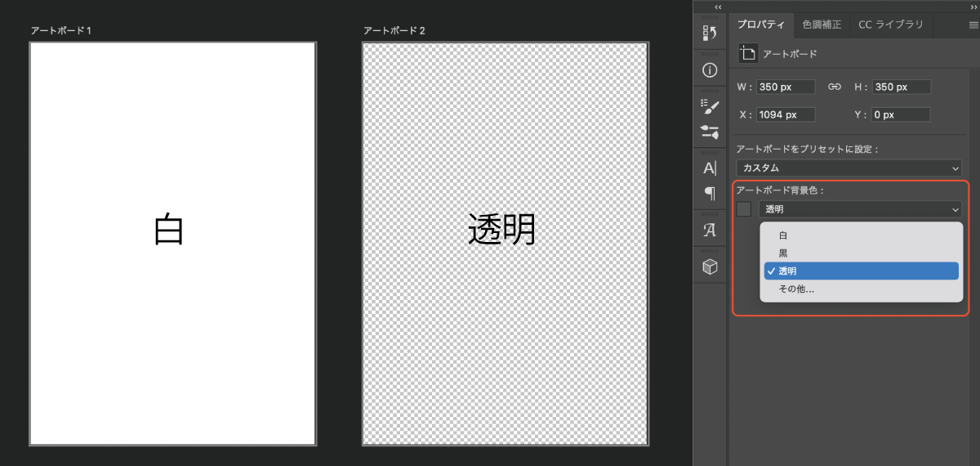Open the History panel icon
980x466 pixels.
710,33
